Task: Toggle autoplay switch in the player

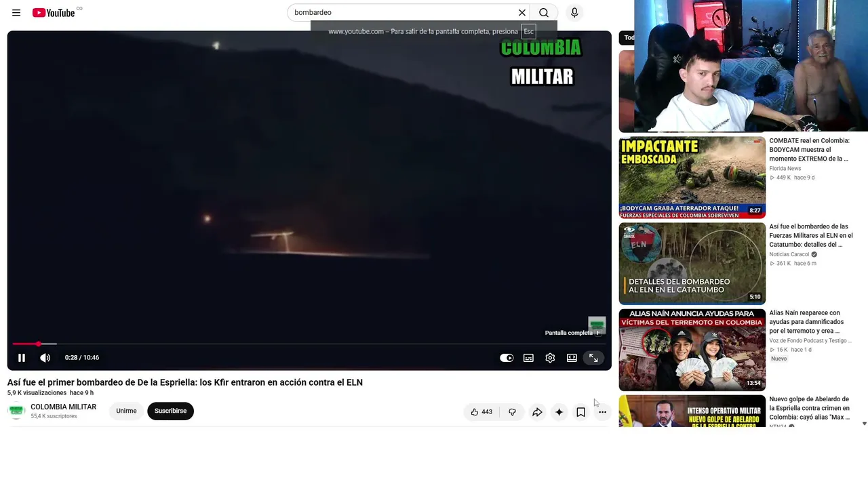Action: point(507,358)
